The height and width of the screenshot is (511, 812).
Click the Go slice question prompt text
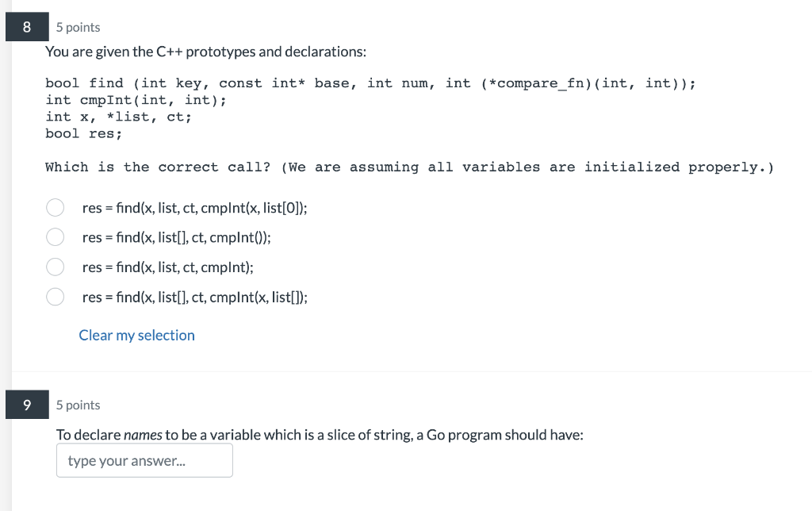(x=320, y=434)
